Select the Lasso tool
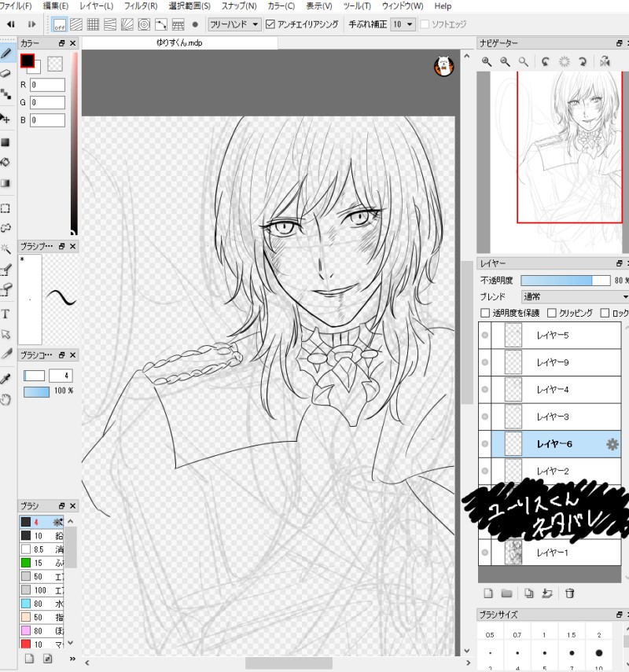The height and width of the screenshot is (672, 629). point(6,228)
